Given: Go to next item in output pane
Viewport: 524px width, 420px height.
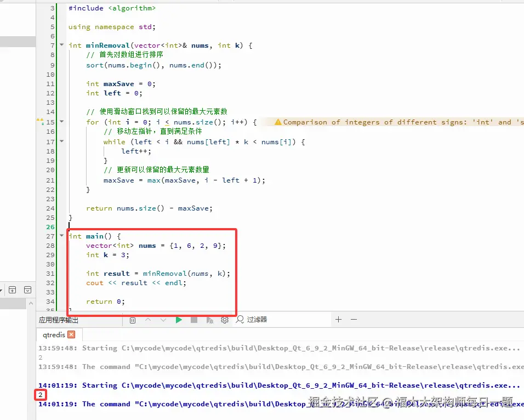Looking at the screenshot, I should click(163, 320).
